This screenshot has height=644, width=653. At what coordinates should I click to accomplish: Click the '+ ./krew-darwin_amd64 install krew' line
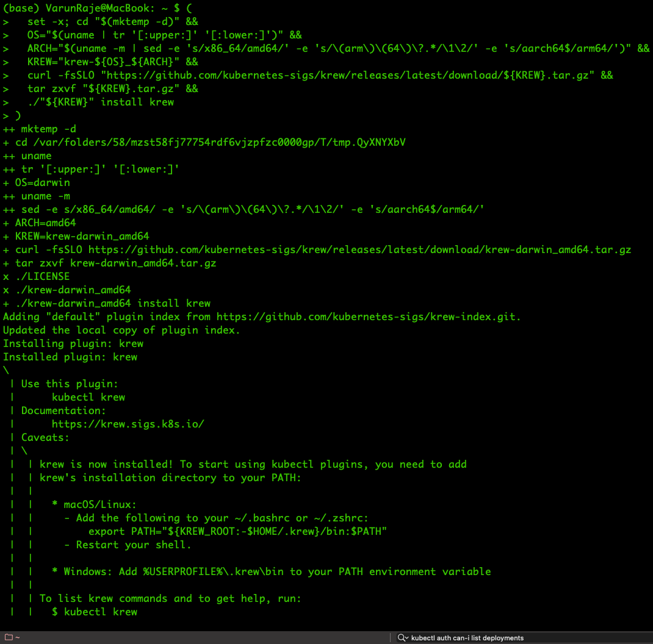pos(107,303)
